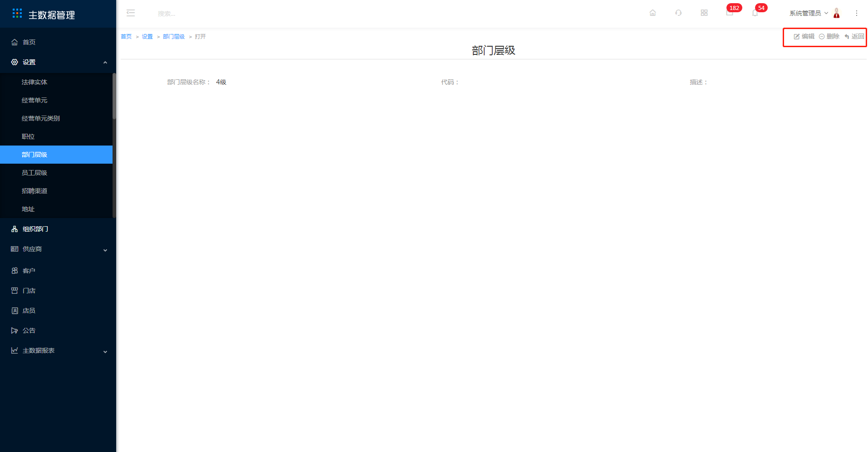The image size is (868, 452).
Task: Open 组织部门 in sidebar
Action: coord(58,229)
